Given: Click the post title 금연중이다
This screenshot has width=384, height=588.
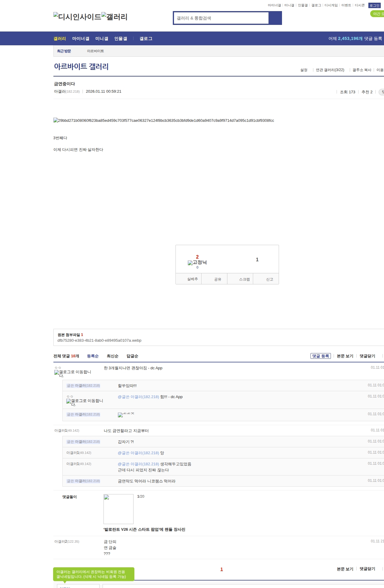Looking at the screenshot, I should (64, 84).
